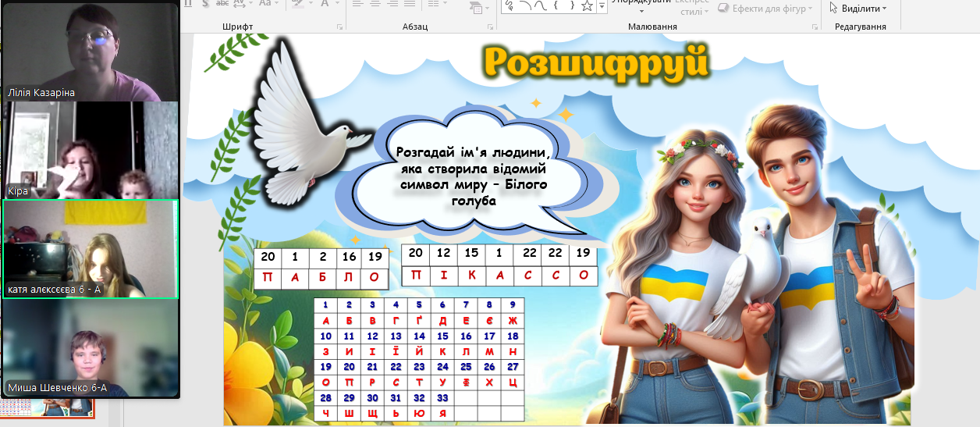Image resolution: width=980 pixels, height=427 pixels.
Task: Align paragraph text to the right
Action: [393, 3]
